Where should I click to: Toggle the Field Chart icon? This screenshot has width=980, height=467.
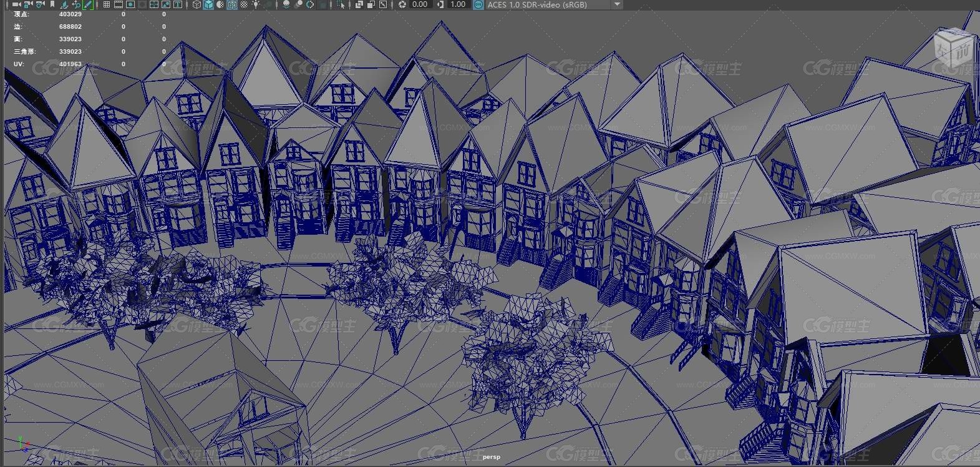154,4
